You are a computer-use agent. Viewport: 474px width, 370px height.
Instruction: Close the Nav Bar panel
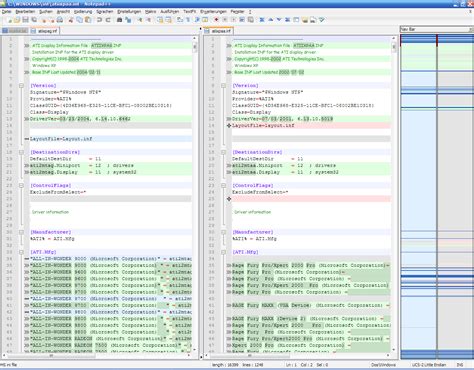tap(470, 29)
